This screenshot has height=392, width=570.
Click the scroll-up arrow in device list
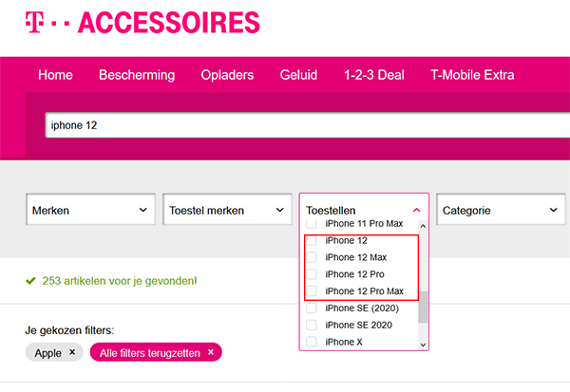tap(423, 226)
